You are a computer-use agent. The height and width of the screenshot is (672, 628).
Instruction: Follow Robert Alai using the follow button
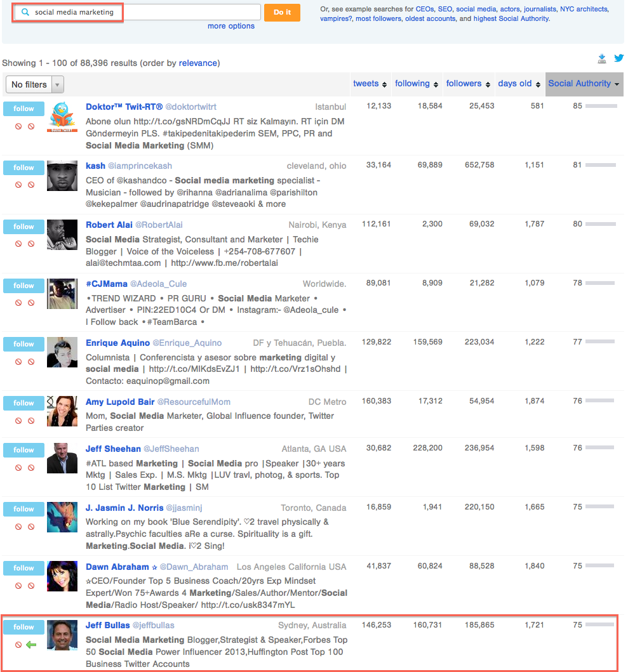[x=23, y=227]
